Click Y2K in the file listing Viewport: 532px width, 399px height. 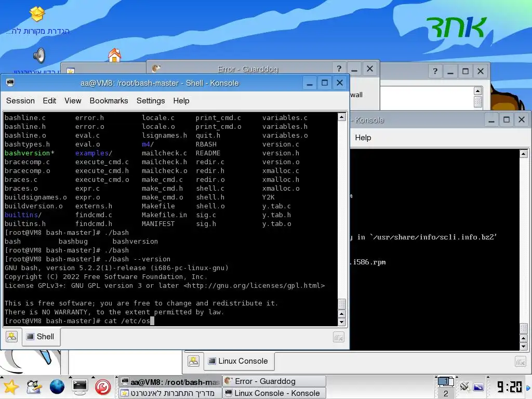[269, 197]
